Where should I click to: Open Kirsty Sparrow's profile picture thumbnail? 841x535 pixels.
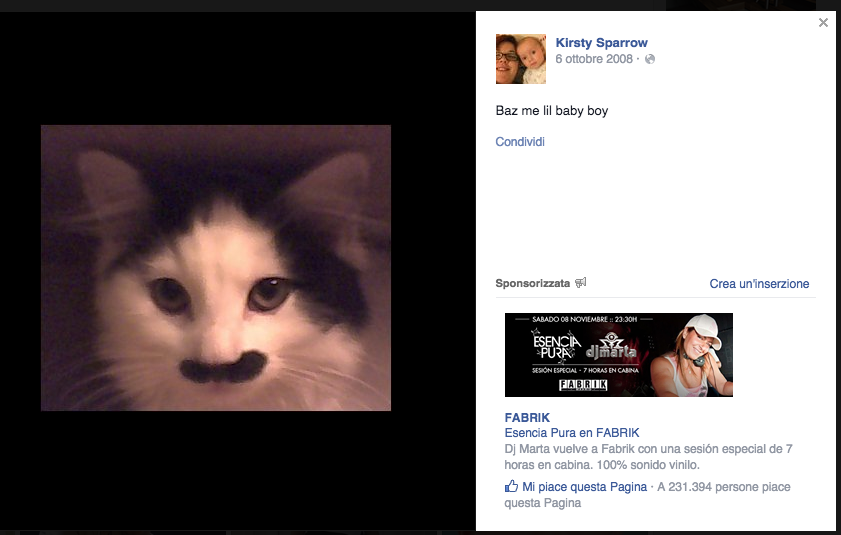point(520,59)
